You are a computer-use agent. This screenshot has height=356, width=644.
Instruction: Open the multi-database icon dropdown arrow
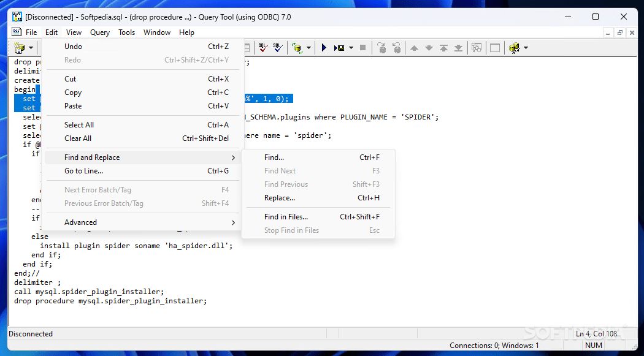tap(526, 48)
